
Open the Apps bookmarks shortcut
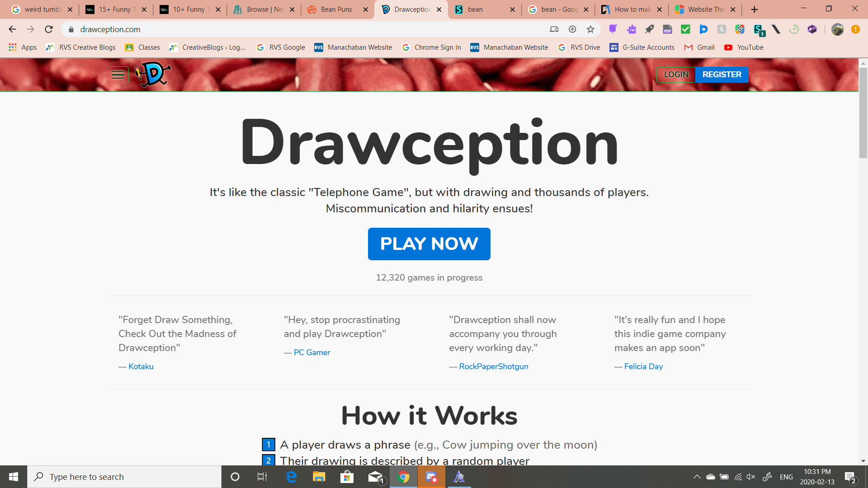(23, 47)
